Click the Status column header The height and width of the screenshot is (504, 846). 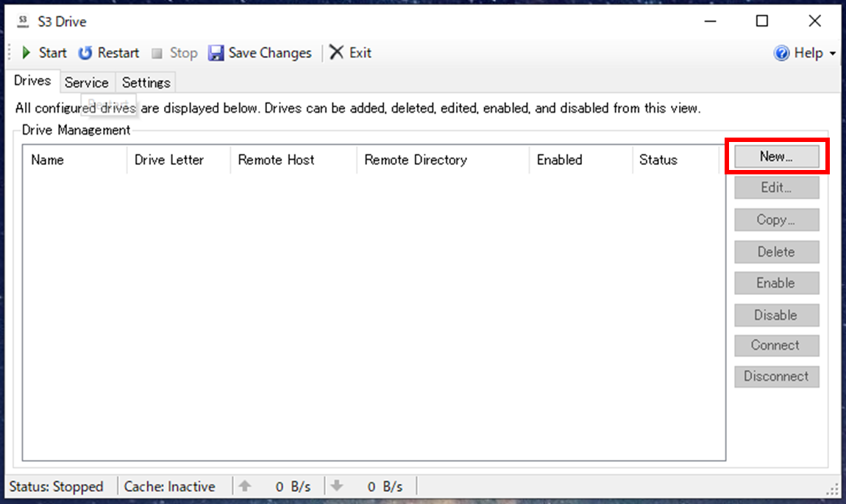point(676,160)
